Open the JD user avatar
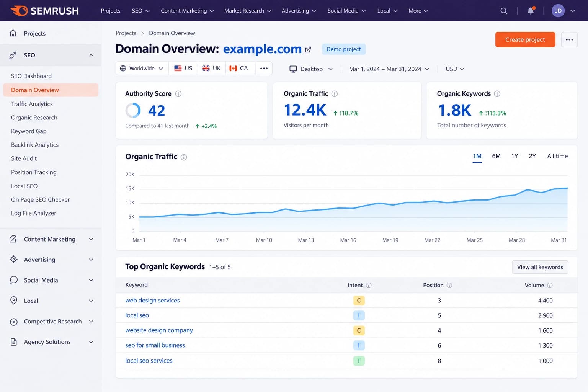Screen dimensions: 588x392 [558, 11]
